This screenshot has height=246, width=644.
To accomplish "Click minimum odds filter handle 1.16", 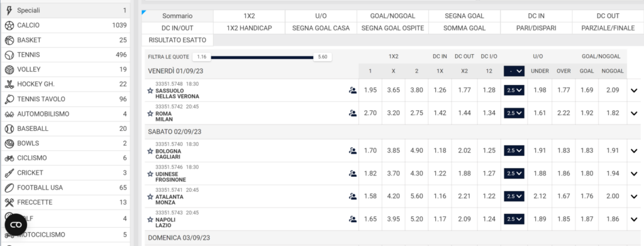I will [x=202, y=57].
